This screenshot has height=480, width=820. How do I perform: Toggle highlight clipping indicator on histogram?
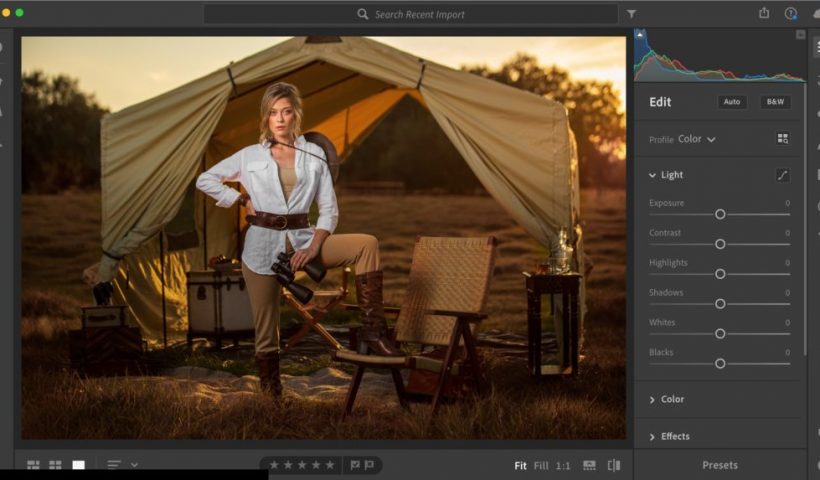pos(800,34)
